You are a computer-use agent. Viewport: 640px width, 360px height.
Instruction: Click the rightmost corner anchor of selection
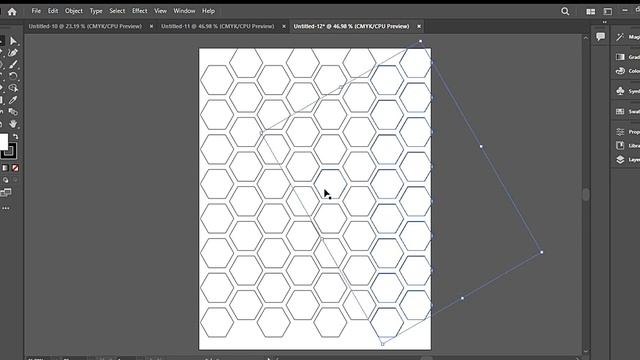(542, 252)
